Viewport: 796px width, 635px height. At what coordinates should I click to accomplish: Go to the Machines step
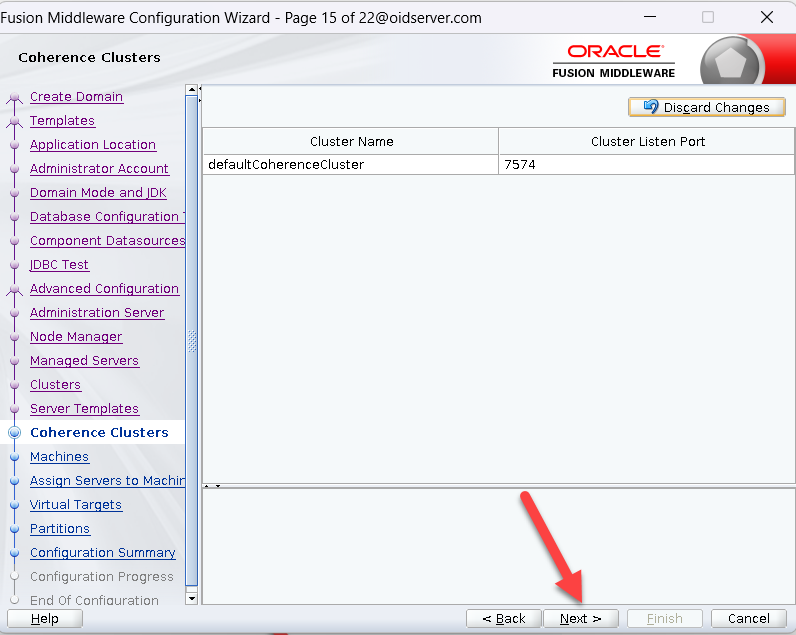click(x=59, y=457)
